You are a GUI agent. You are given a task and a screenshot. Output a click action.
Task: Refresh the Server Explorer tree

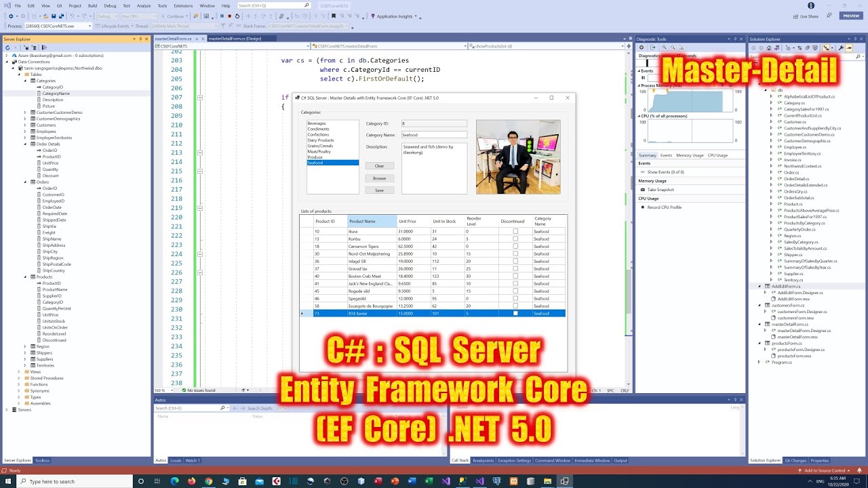point(7,47)
